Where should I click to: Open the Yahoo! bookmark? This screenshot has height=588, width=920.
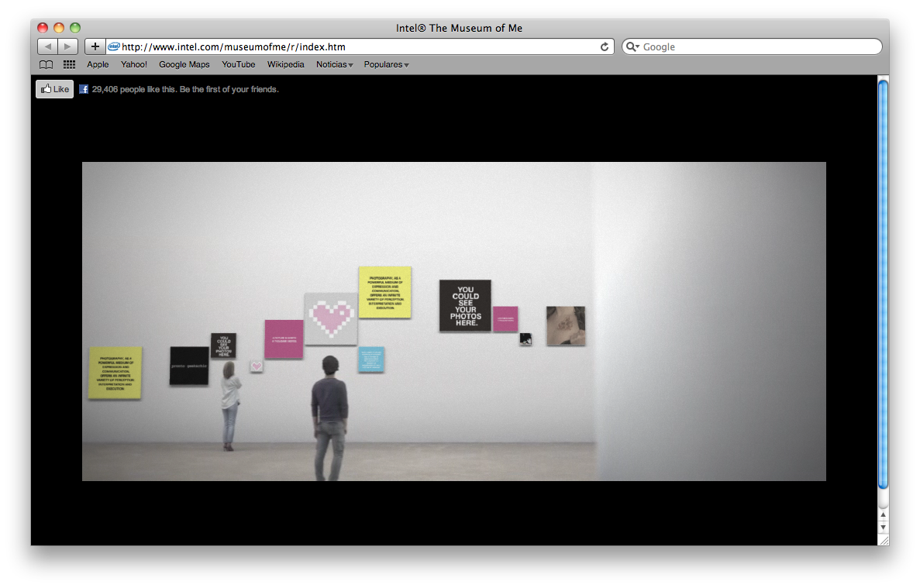pyautogui.click(x=134, y=65)
